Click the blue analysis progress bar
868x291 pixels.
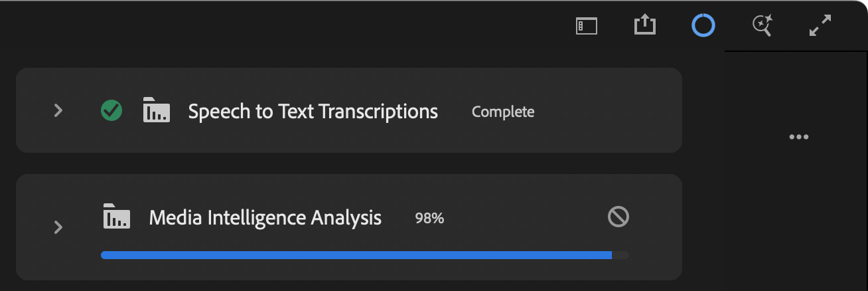click(x=356, y=255)
